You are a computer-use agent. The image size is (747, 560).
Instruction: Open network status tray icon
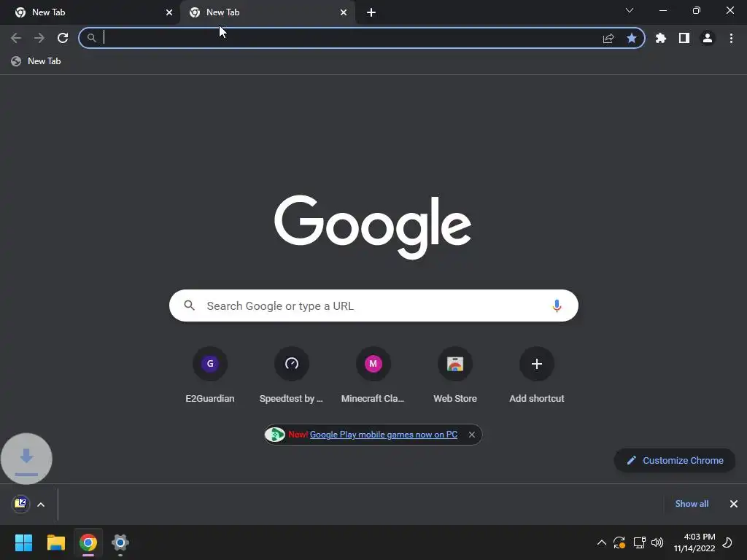pos(639,542)
